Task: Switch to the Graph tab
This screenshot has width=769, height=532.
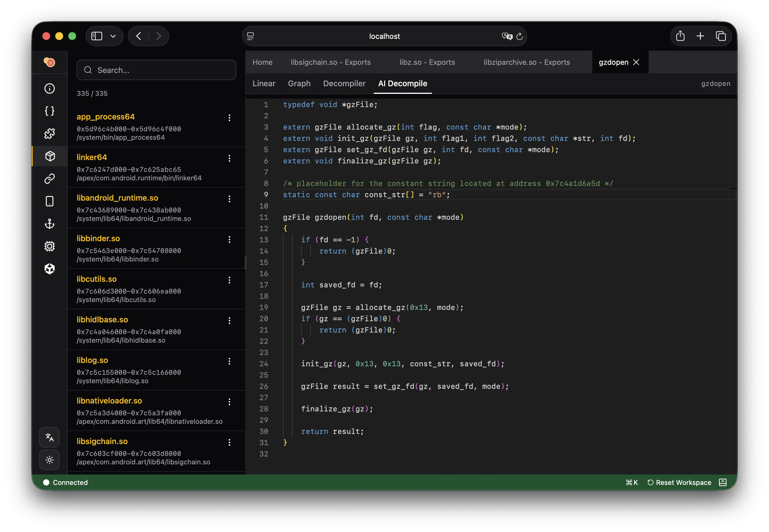Action: pos(299,84)
